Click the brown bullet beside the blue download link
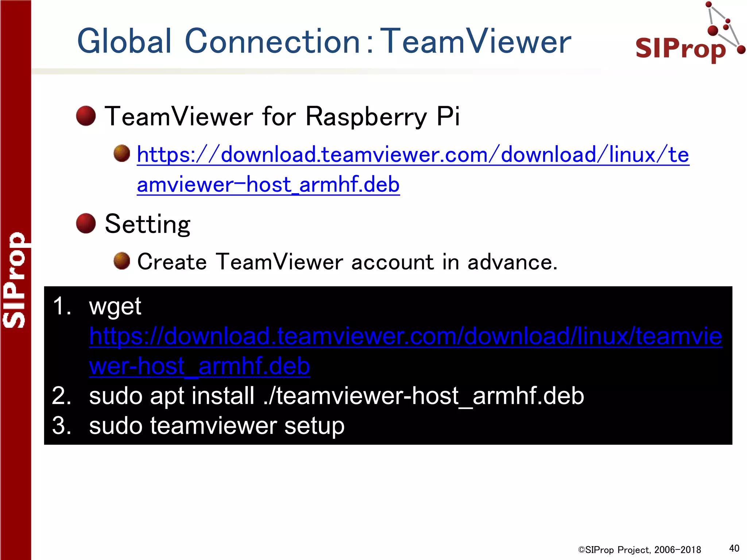 tap(122, 153)
